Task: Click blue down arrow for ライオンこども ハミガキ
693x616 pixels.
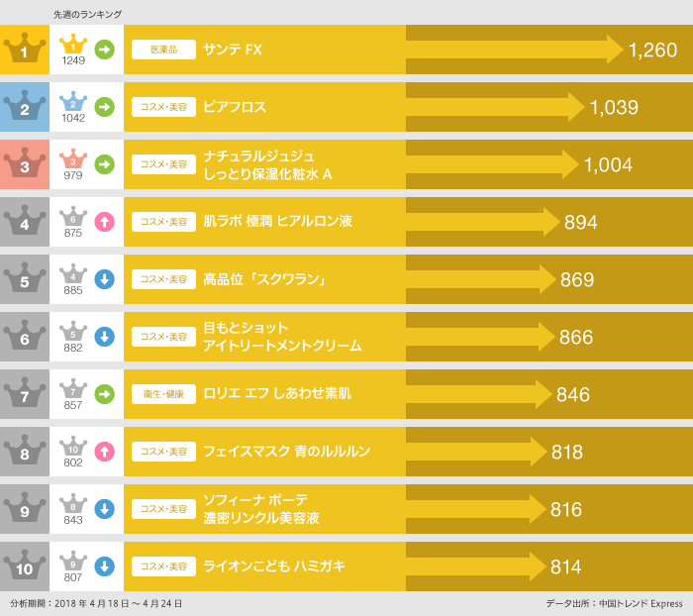Action: [104, 566]
